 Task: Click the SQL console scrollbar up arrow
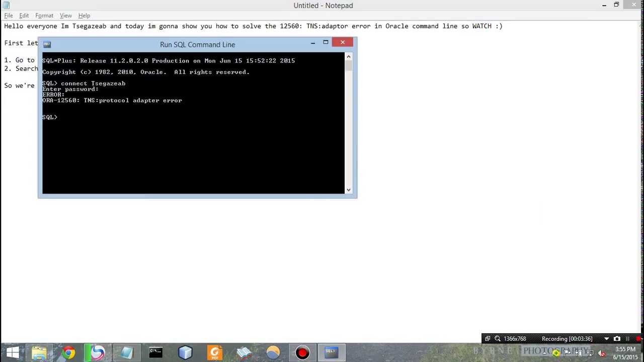coord(349,56)
